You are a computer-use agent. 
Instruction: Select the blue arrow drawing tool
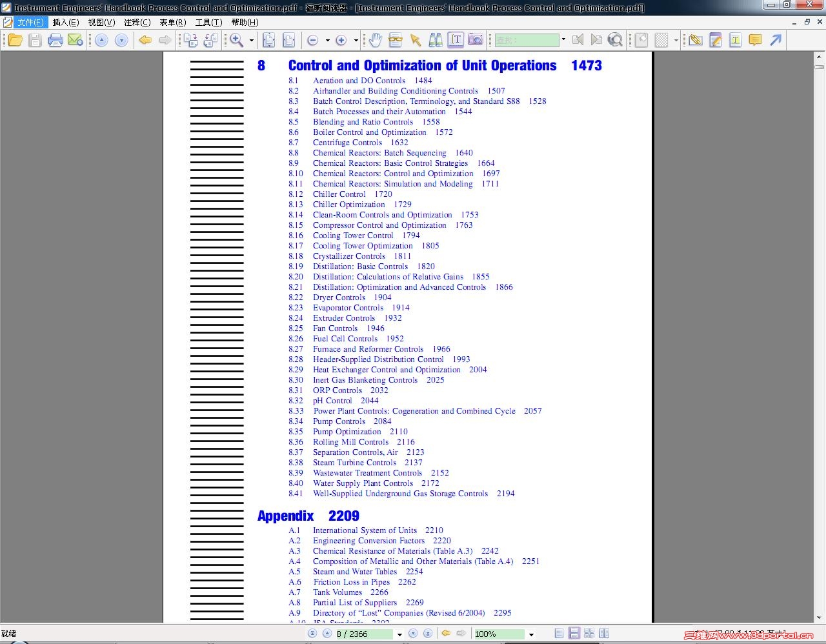click(x=776, y=40)
